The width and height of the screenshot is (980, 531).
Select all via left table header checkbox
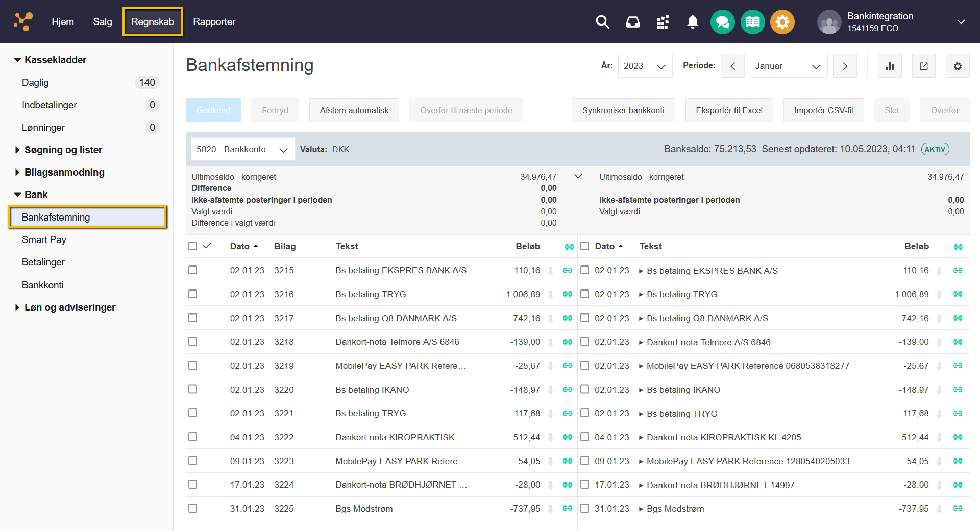[192, 246]
